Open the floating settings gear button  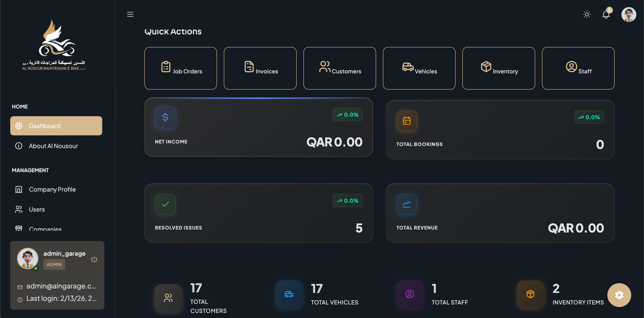(619, 295)
